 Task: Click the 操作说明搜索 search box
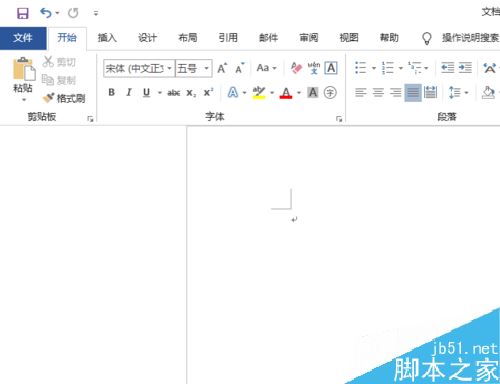(470, 38)
